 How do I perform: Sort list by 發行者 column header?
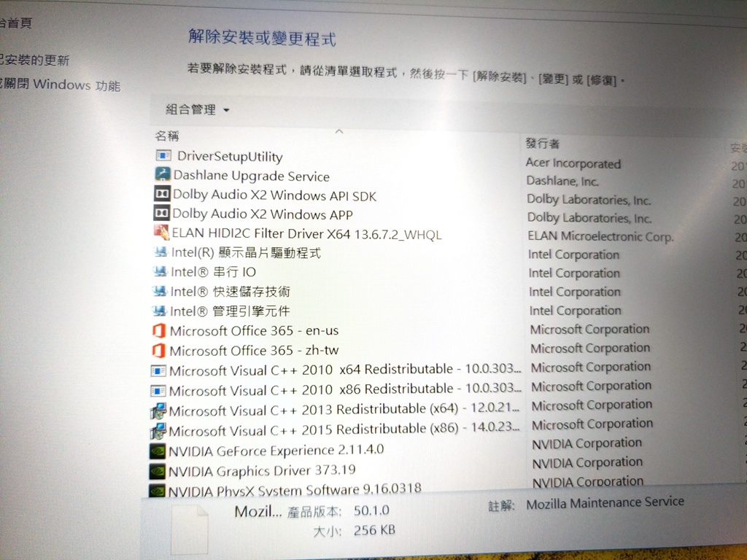[542, 143]
